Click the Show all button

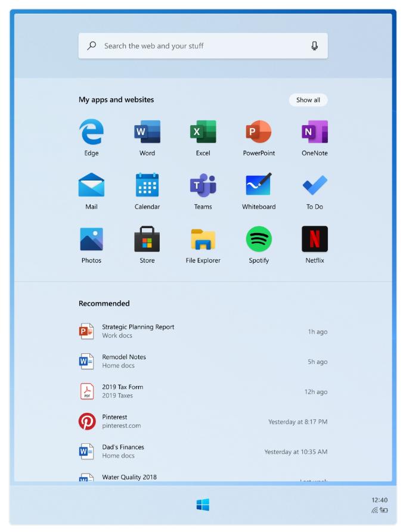(308, 100)
